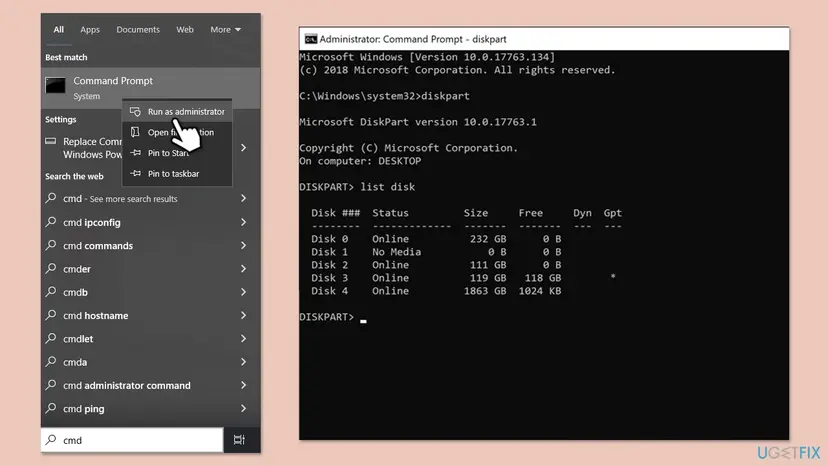Open the cmd administrator command suggestion
This screenshot has width=828, height=466.
tap(150, 385)
